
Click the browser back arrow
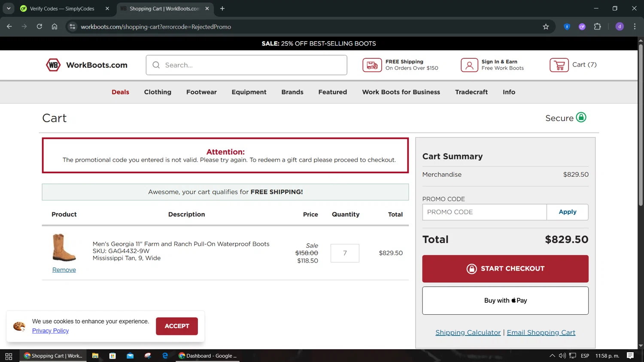click(x=9, y=27)
